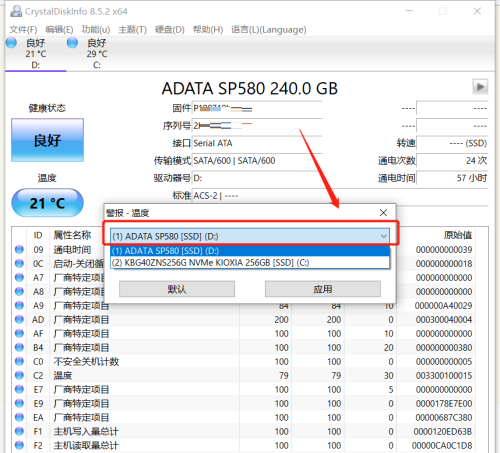Click the CrystalDiskInfo app icon in title bar
Viewport: 500px width, 453px height.
coord(16,11)
